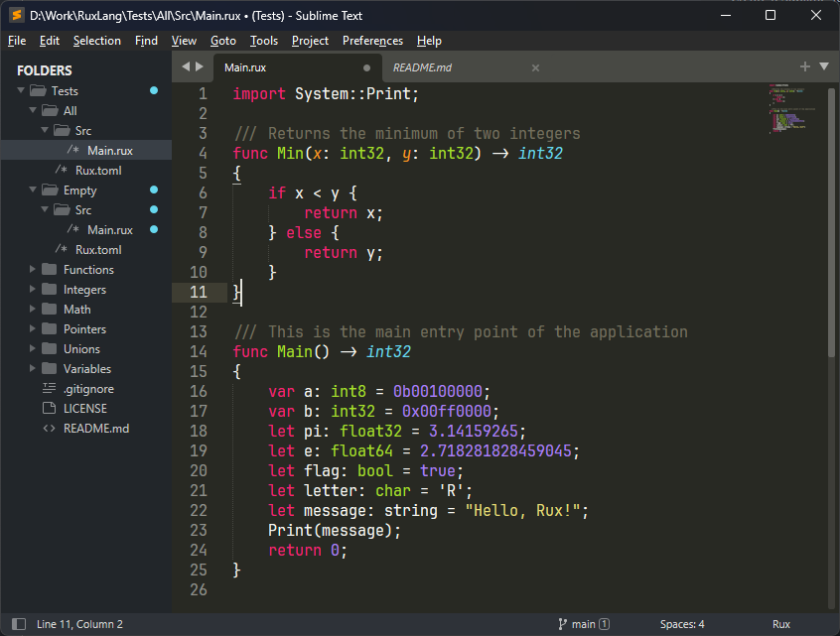Viewport: 840px width, 636px height.
Task: Switch to the README.md tab
Action: pyautogui.click(x=422, y=68)
